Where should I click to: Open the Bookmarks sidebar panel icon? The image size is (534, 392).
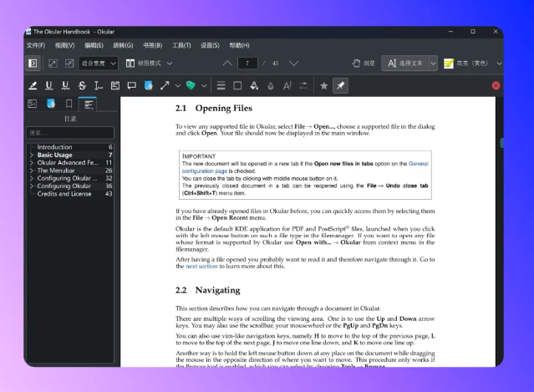(69, 104)
